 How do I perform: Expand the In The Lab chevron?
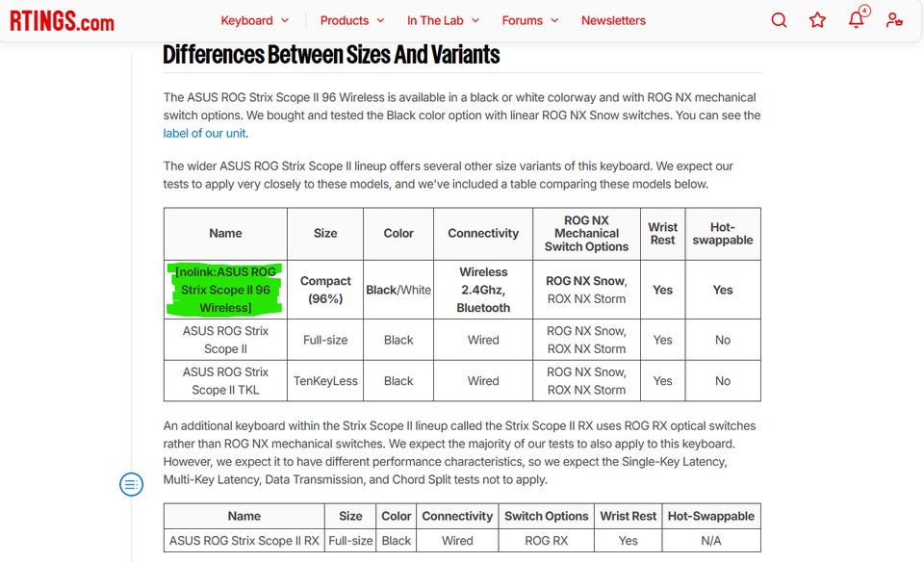pyautogui.click(x=475, y=20)
